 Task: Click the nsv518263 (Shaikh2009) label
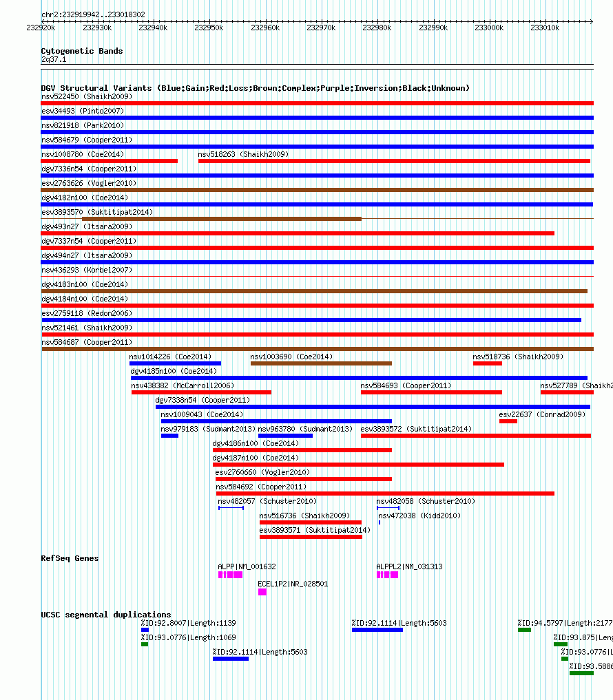pyautogui.click(x=243, y=154)
